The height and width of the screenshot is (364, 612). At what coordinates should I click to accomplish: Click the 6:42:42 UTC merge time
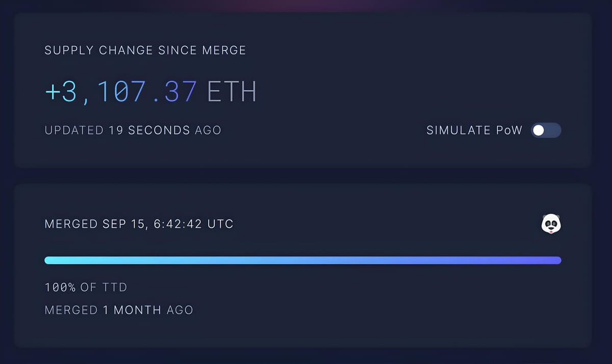(x=193, y=223)
